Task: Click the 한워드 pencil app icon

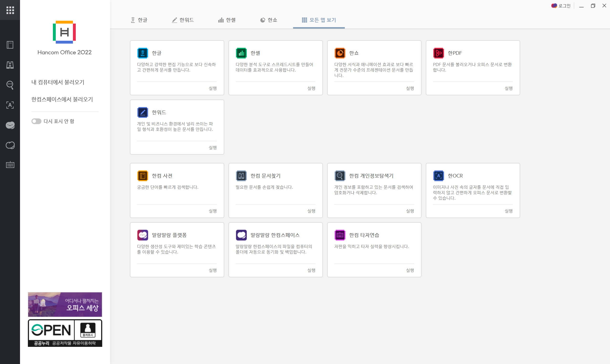Action: 143,112
